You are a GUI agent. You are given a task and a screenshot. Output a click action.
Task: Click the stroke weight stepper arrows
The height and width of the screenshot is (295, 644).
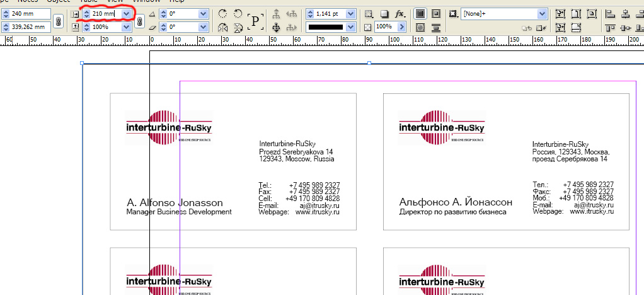310,14
